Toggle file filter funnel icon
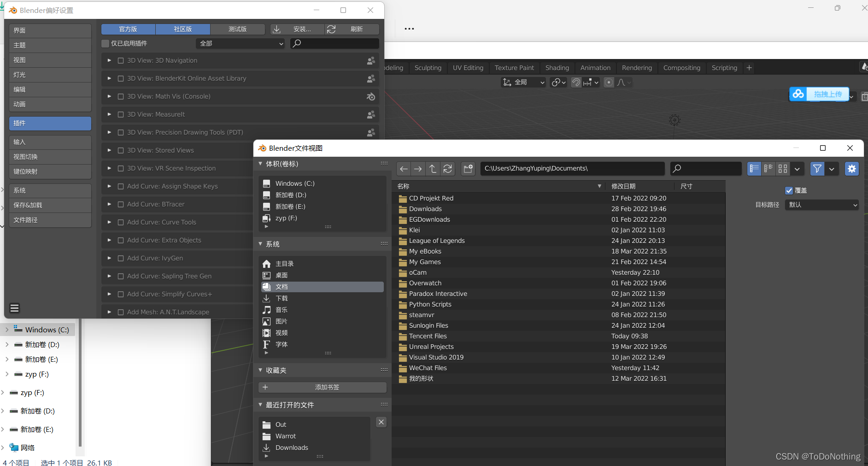The height and width of the screenshot is (466, 868). (817, 169)
